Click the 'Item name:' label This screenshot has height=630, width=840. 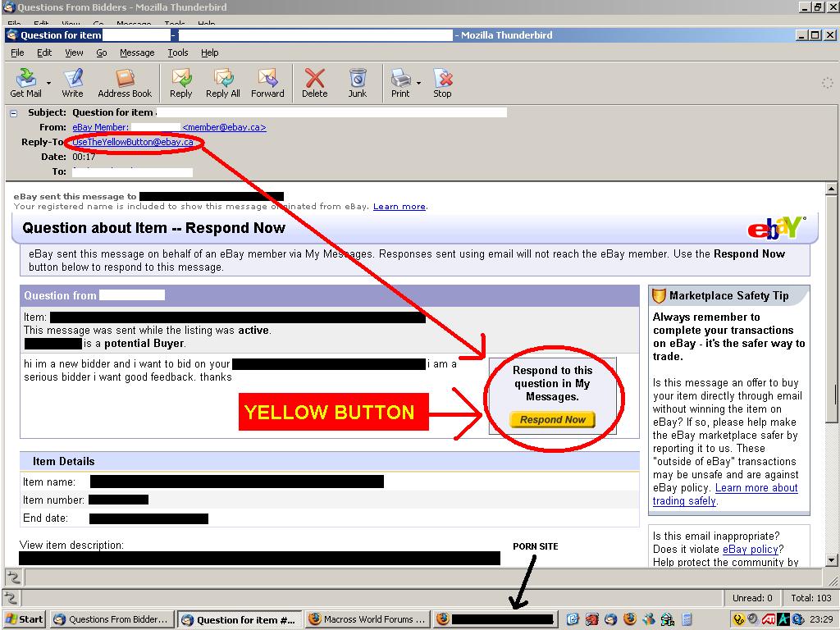(x=48, y=482)
